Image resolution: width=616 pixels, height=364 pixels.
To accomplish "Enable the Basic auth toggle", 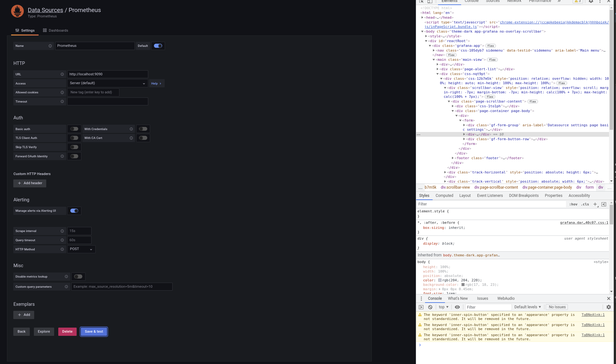I will (74, 129).
